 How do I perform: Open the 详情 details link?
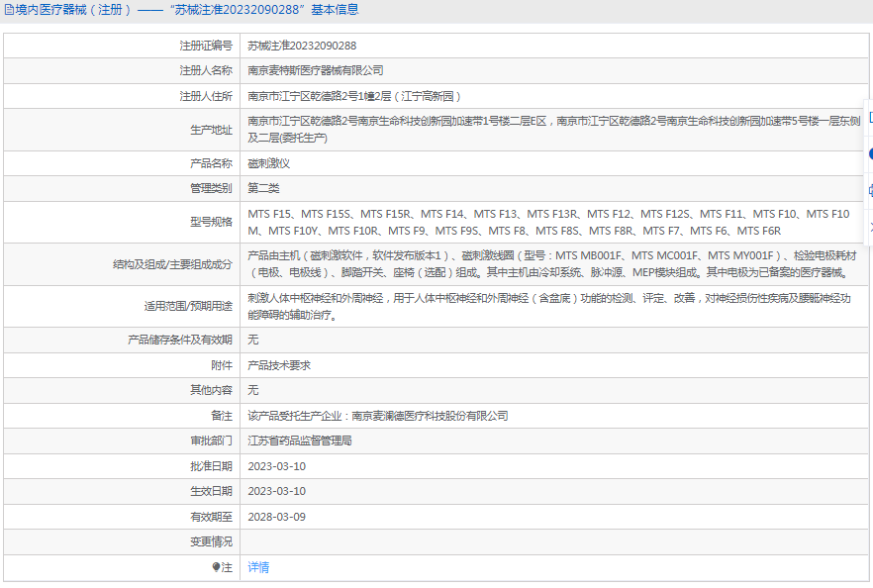click(258, 567)
